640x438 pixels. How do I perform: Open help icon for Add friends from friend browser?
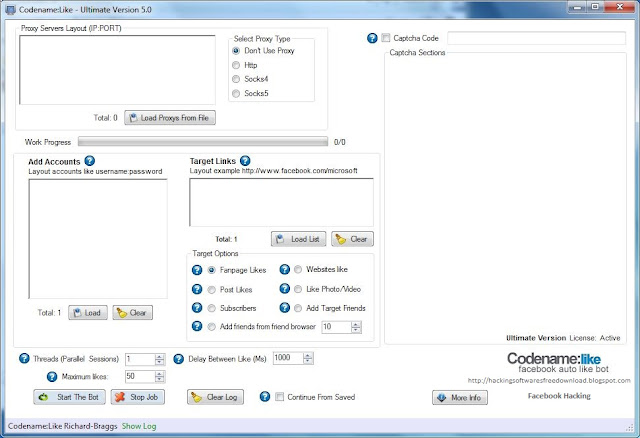tap(197, 326)
